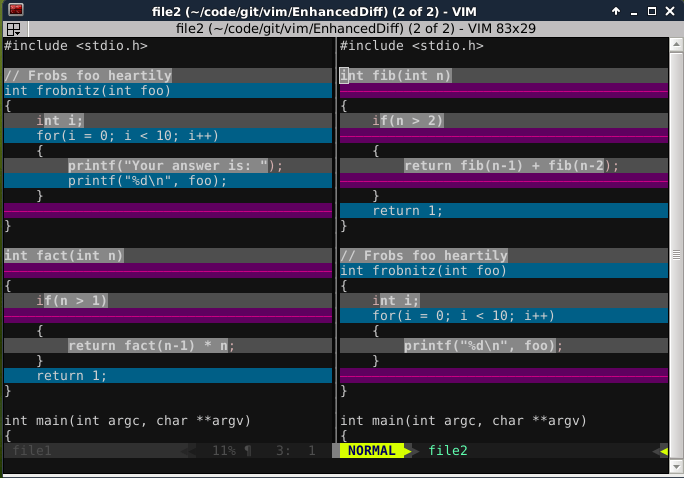Click 'for(i = 0; i < 10; i++)' right pane
This screenshot has height=478, width=684.
pos(463,316)
